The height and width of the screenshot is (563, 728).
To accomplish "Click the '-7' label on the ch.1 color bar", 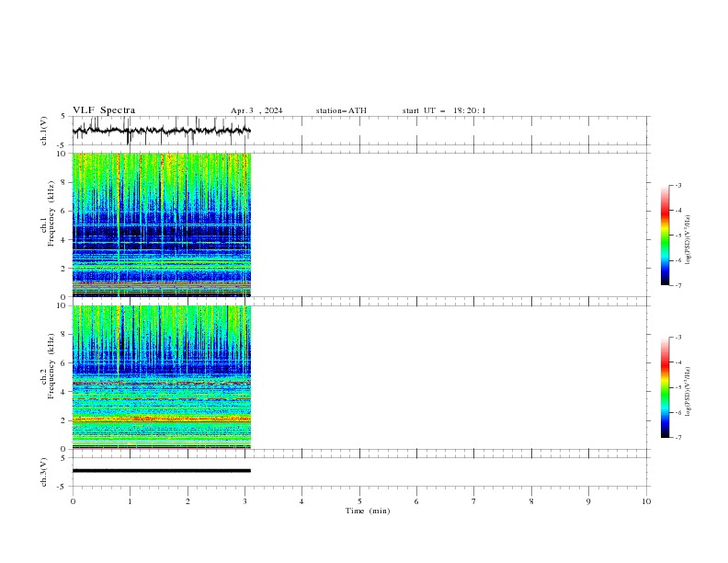I will point(677,285).
